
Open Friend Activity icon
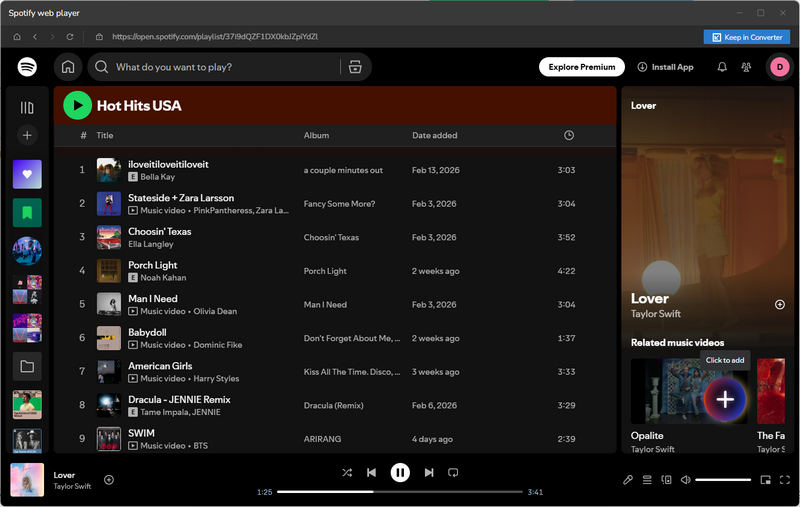coord(746,67)
